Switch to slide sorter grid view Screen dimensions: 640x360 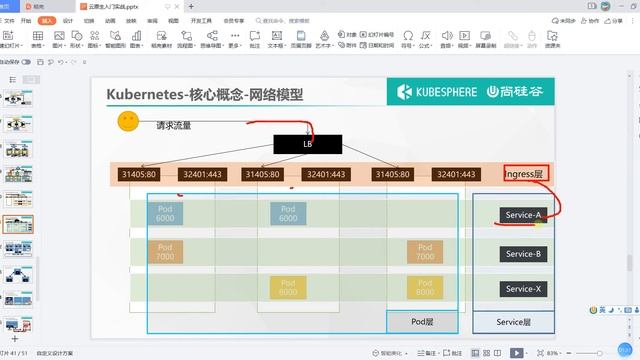coord(487,353)
